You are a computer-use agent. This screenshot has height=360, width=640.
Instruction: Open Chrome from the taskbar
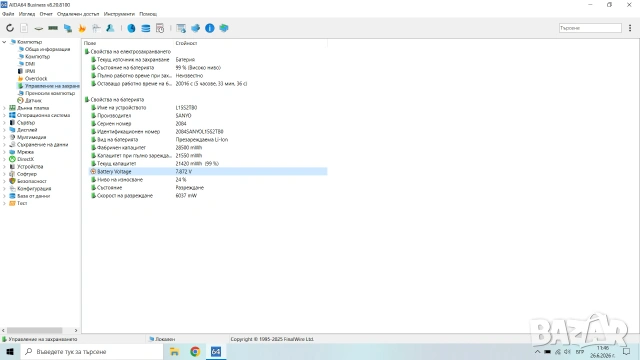point(195,351)
